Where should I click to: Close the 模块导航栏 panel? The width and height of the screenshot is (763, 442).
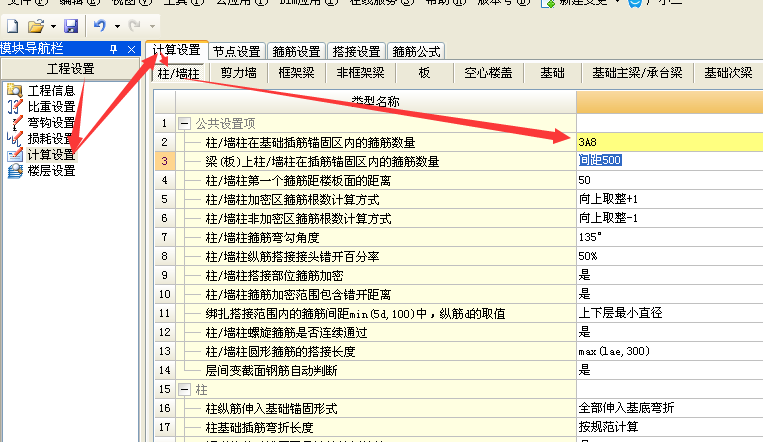(x=131, y=49)
